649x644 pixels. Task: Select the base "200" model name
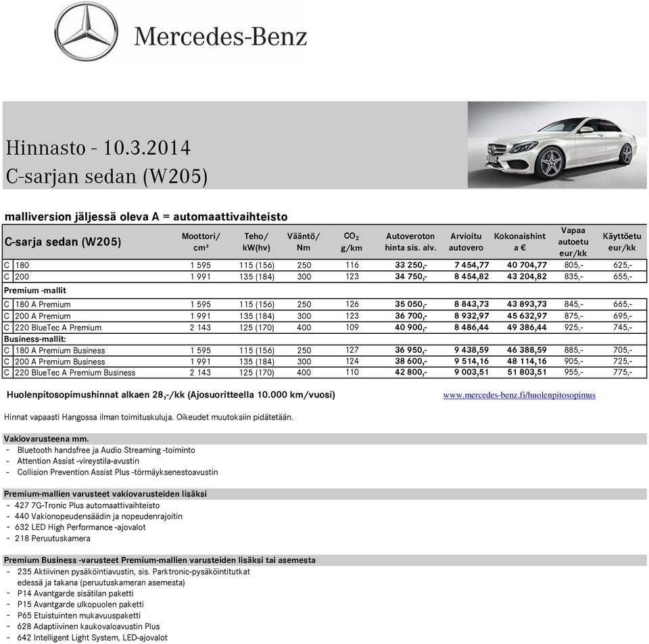pos(22,276)
